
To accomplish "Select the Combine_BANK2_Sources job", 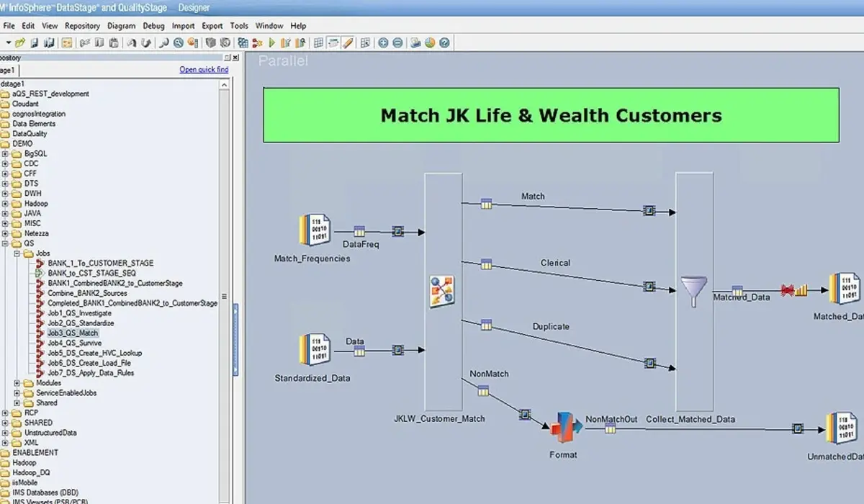I will coord(87,293).
